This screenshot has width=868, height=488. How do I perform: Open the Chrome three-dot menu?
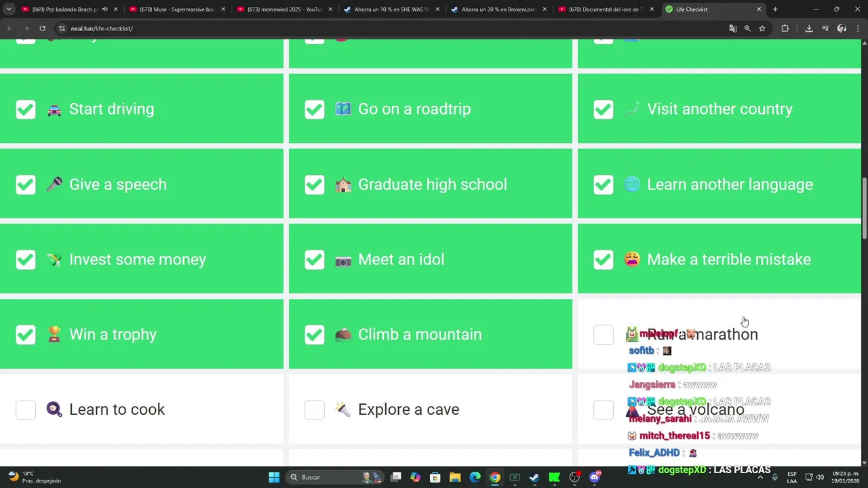click(x=858, y=28)
